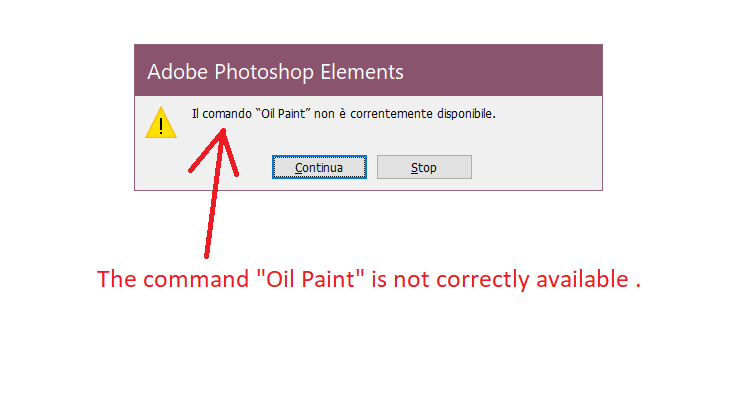Click the word "correntemente" in the message
Screen dimensions: 738x406
click(x=392, y=114)
